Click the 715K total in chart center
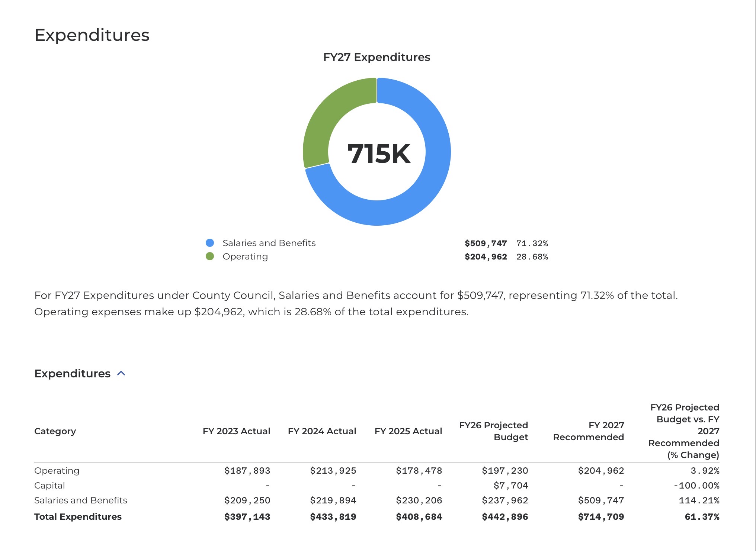The height and width of the screenshot is (551, 756). 378,154
